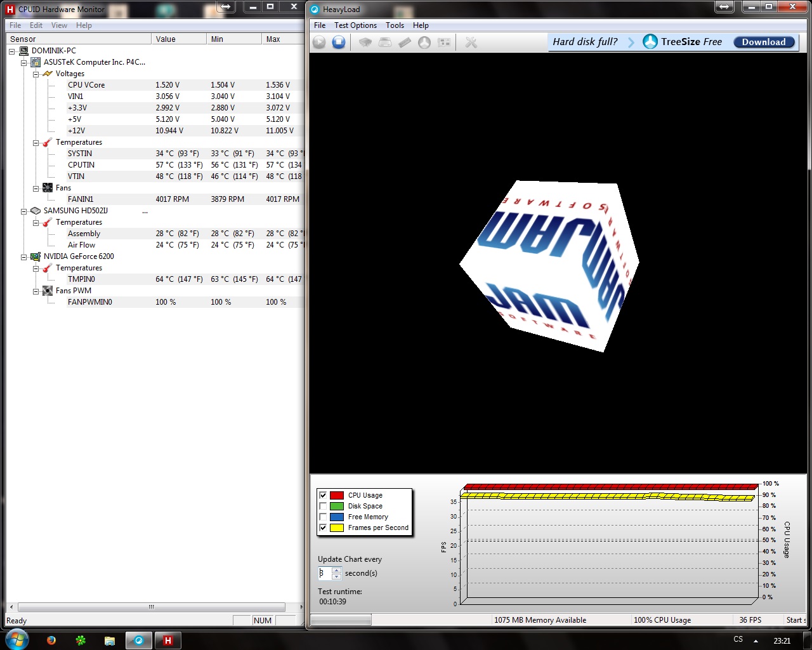The width and height of the screenshot is (812, 650).
Task: Click Hardware Monitor horizontal scrollbar thumb
Action: coord(151,607)
